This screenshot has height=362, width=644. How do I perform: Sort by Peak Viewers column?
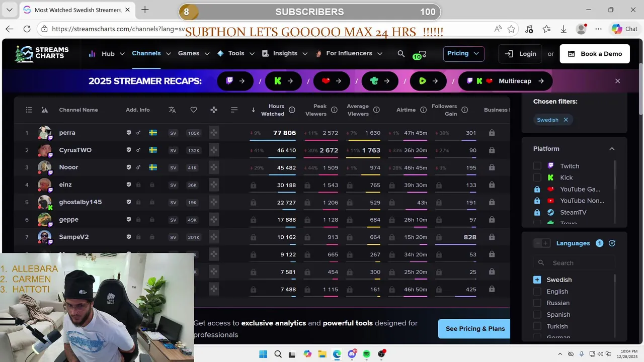[316, 110]
